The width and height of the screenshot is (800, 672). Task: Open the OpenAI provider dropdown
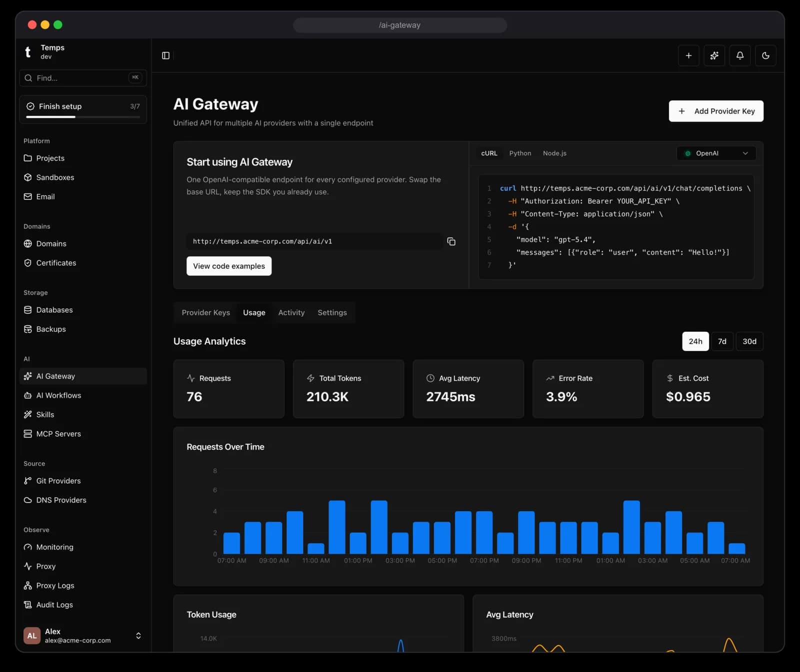(x=716, y=153)
